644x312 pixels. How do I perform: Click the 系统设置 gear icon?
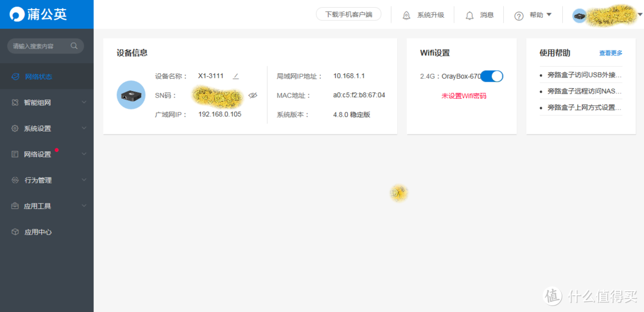[x=15, y=129]
